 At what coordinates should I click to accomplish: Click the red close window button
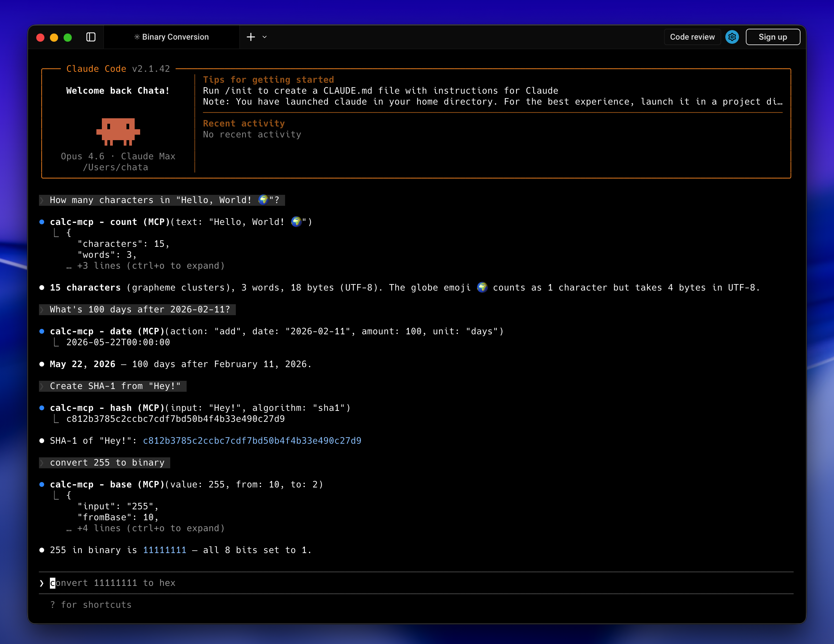(40, 38)
